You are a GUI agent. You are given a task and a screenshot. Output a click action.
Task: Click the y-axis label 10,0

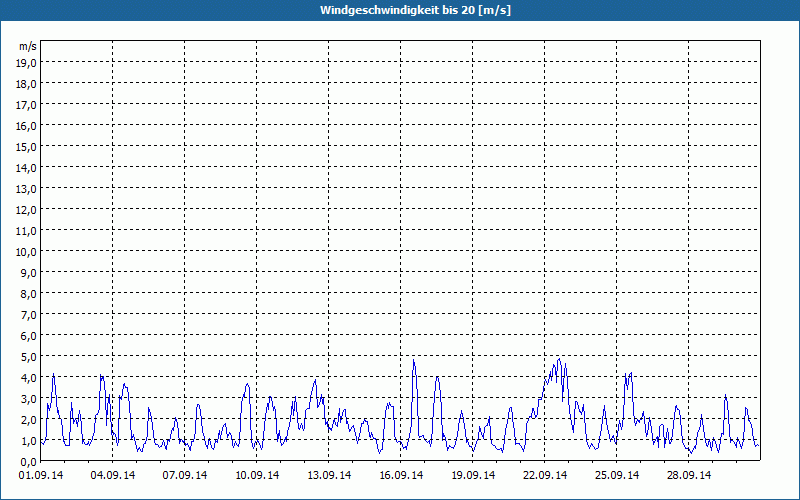27,252
